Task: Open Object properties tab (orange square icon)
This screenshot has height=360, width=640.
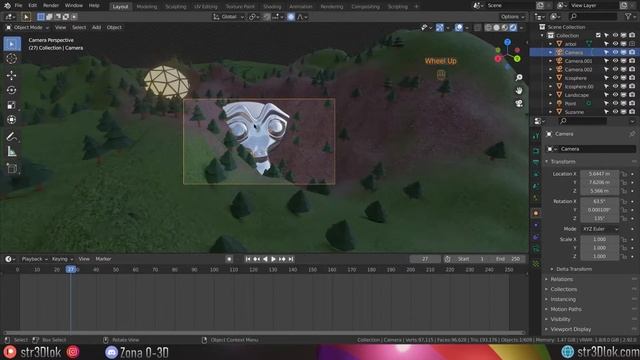Action: tap(536, 213)
